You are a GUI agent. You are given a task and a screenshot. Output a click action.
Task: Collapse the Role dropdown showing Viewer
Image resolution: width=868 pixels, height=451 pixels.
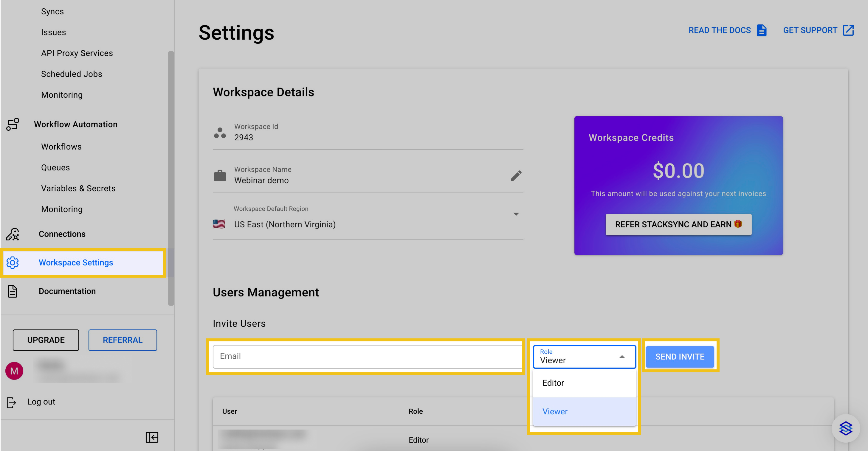tap(622, 357)
